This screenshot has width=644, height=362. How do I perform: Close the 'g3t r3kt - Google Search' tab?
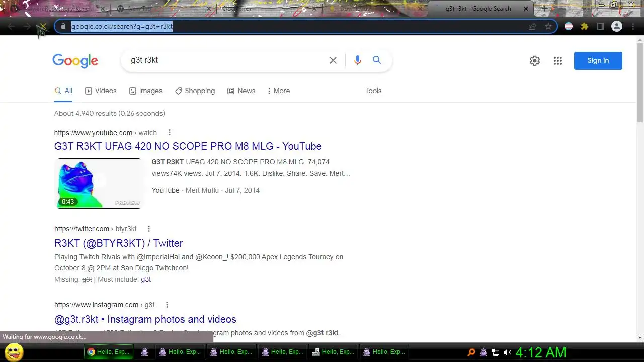pos(526,9)
